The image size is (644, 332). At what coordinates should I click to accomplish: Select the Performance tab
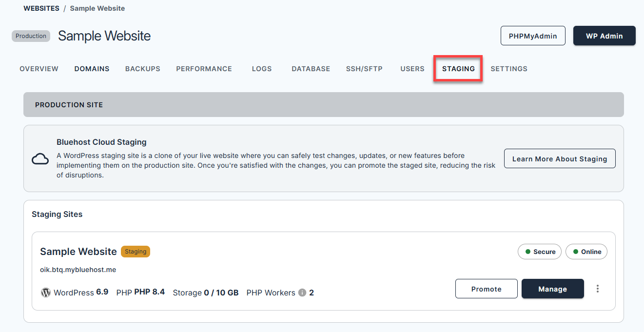coord(204,69)
